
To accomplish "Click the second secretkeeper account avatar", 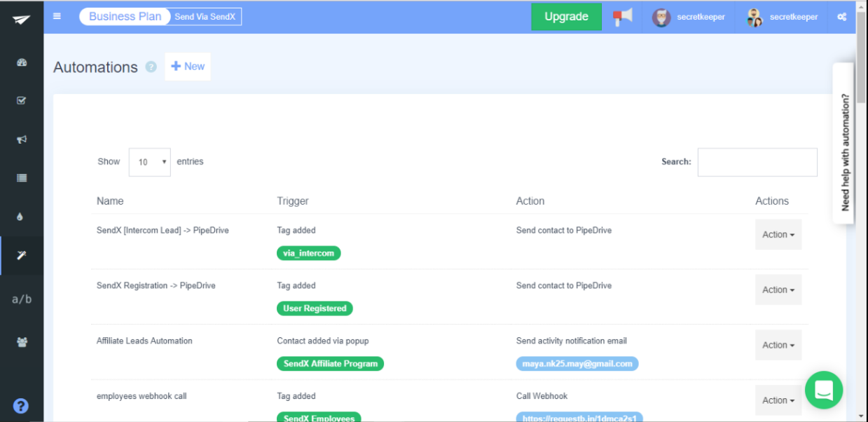I will click(755, 17).
